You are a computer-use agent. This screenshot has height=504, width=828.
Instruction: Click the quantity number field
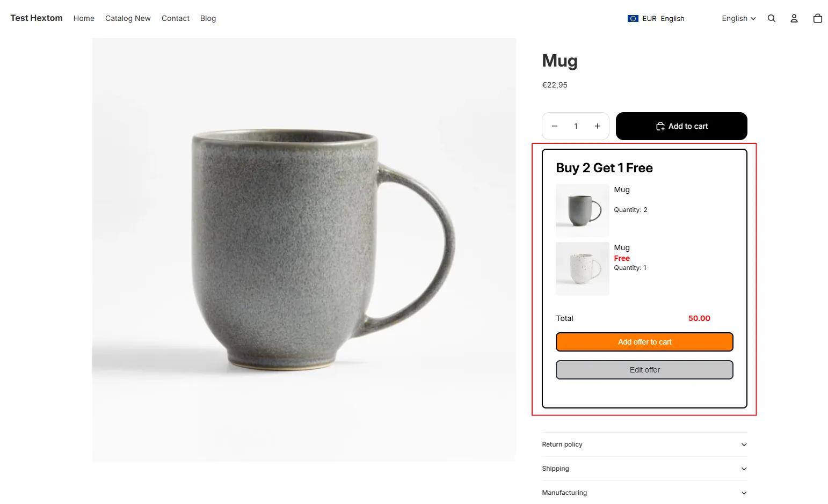pyautogui.click(x=576, y=126)
